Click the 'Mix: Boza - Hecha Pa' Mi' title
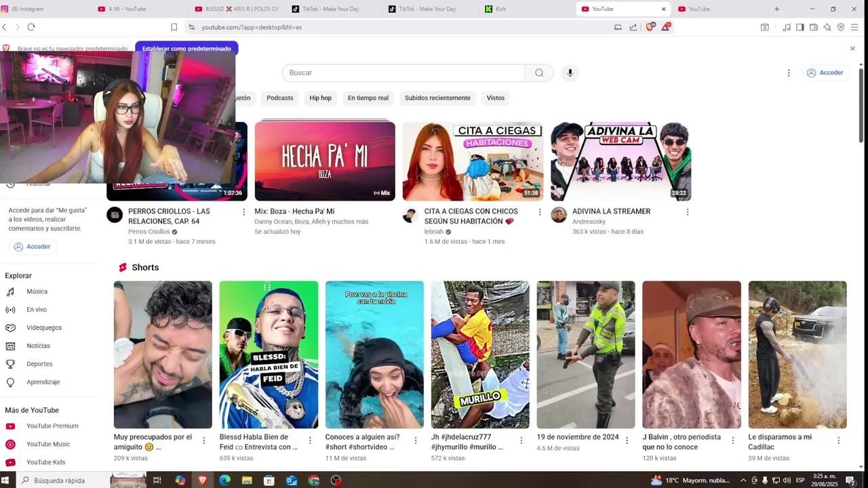868x488 pixels. (294, 211)
